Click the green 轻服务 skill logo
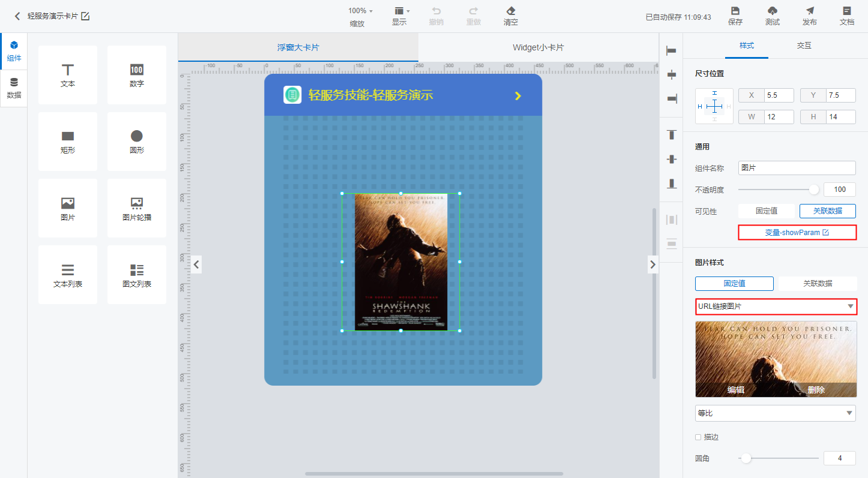Screen dimensions: 868x478 pos(292,95)
